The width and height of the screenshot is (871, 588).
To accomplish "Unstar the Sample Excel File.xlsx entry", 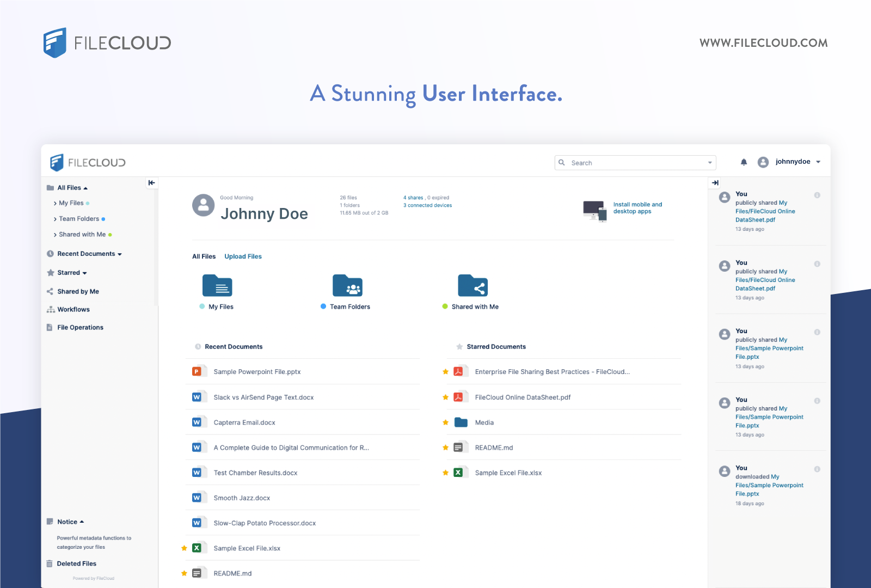I will coord(445,473).
